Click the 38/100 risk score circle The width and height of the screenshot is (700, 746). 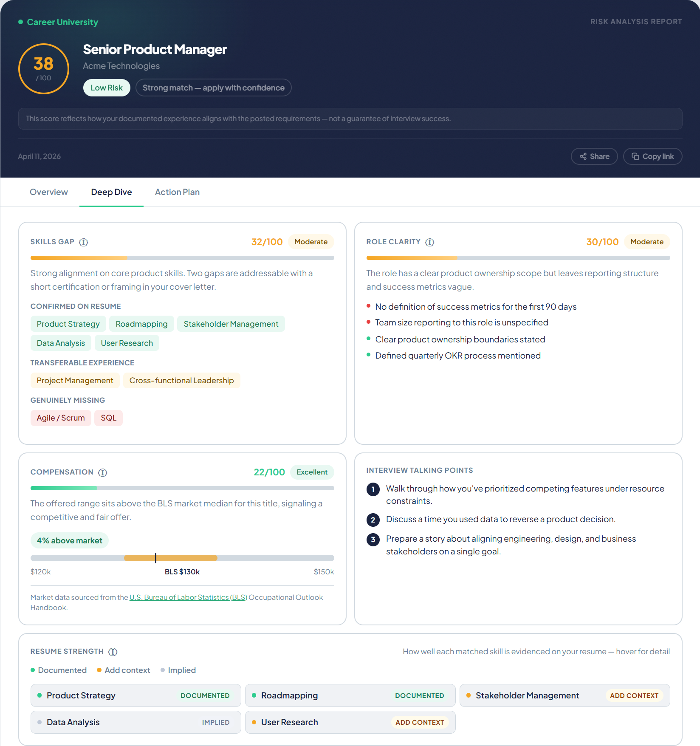click(44, 69)
